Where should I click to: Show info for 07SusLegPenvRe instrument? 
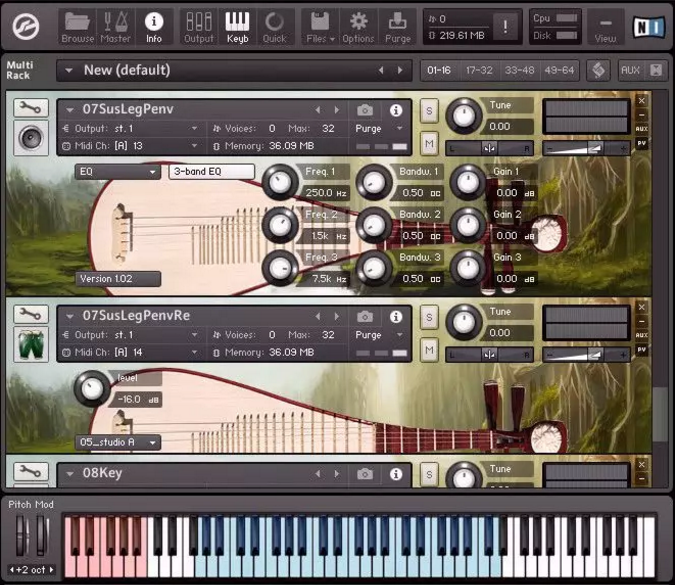click(x=396, y=317)
